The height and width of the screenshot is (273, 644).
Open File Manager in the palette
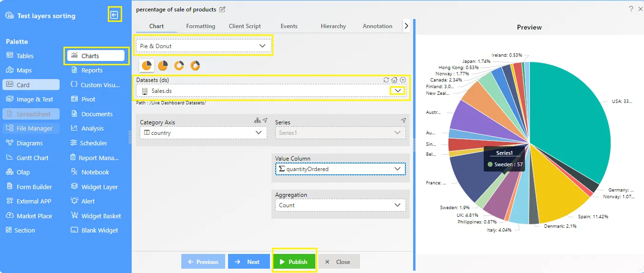31,128
